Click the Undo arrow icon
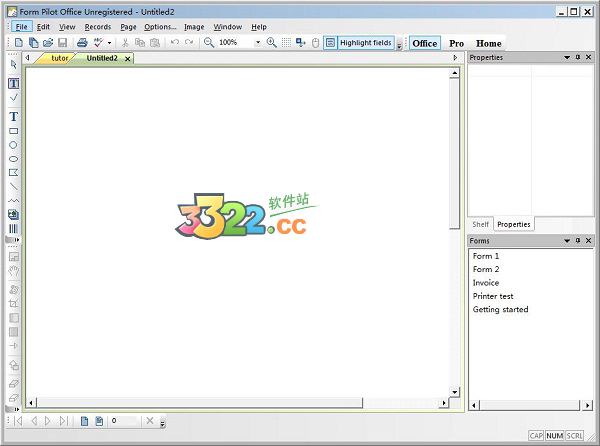Image resolution: width=600 pixels, height=446 pixels. tap(174, 42)
